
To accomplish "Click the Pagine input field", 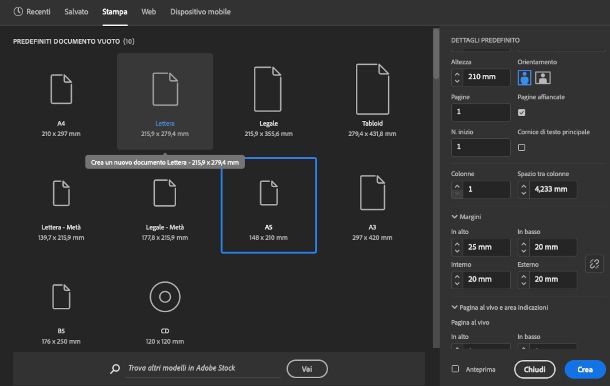I will 481,112.
